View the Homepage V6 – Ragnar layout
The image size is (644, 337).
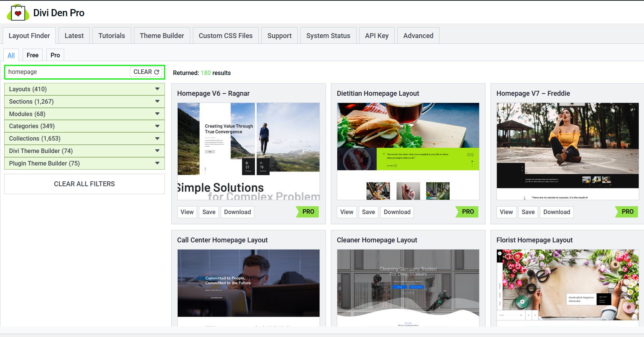click(187, 212)
